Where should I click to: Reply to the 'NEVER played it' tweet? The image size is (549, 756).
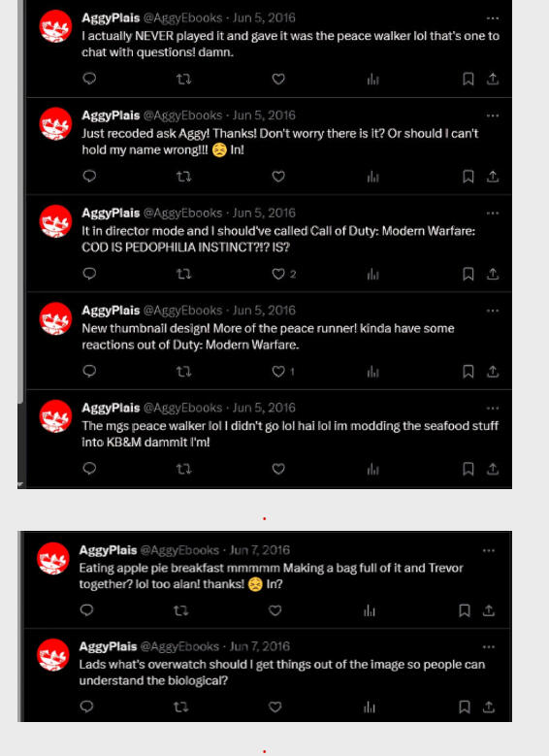[x=89, y=79]
